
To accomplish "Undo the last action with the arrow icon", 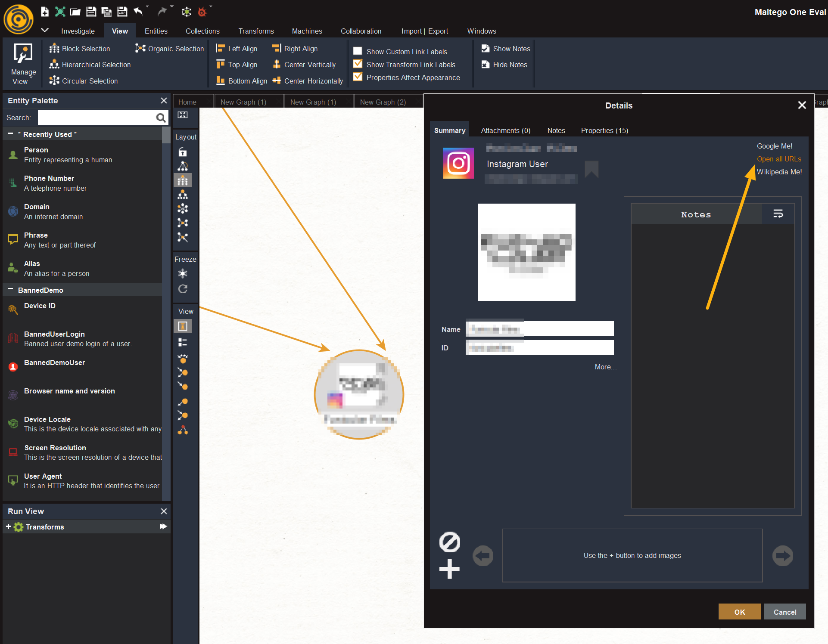I will tap(138, 11).
